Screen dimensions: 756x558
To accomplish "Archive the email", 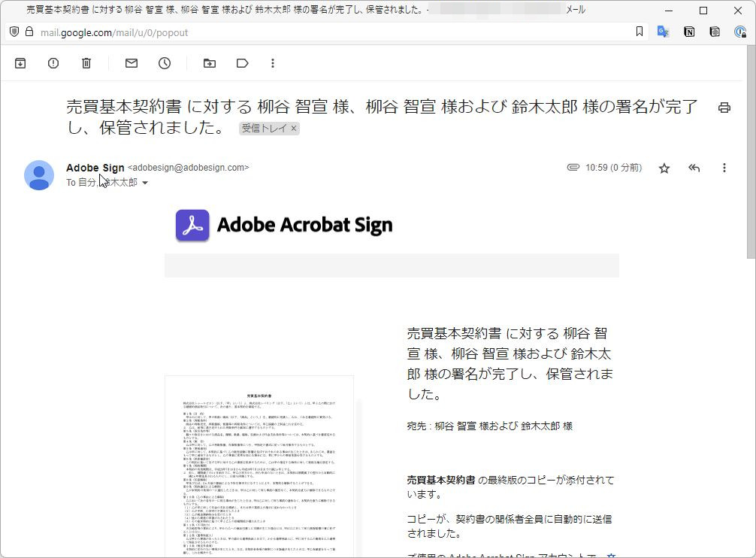I will [20, 63].
